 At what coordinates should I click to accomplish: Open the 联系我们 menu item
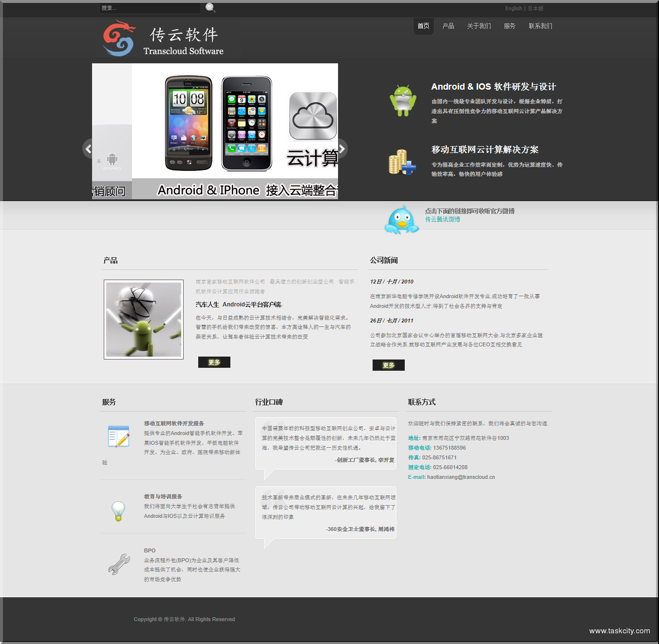pyautogui.click(x=541, y=26)
